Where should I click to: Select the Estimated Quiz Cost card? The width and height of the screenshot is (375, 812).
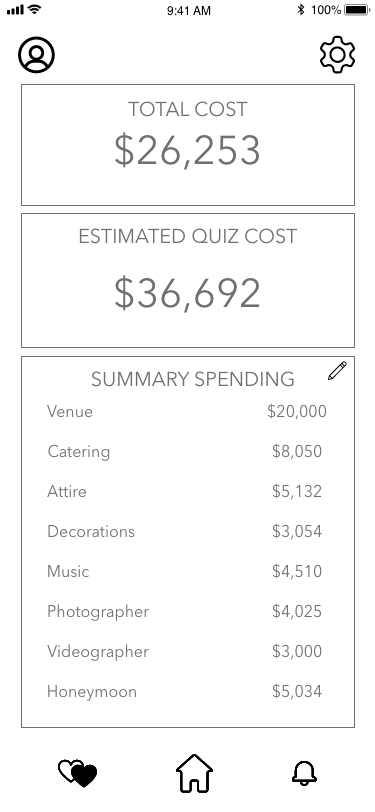188,280
